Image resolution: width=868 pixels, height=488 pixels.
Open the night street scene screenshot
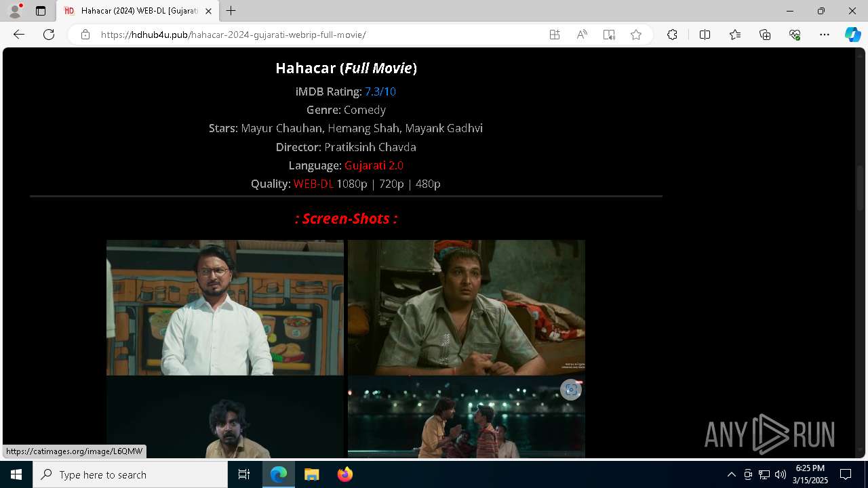[467, 418]
